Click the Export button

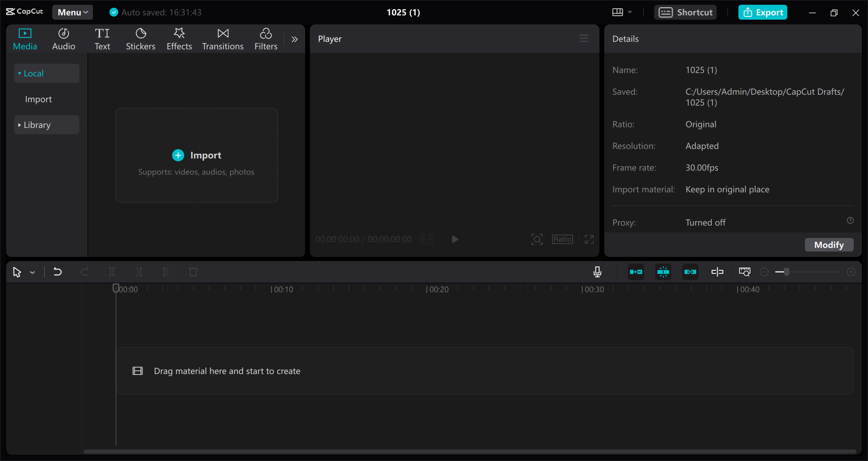[763, 12]
